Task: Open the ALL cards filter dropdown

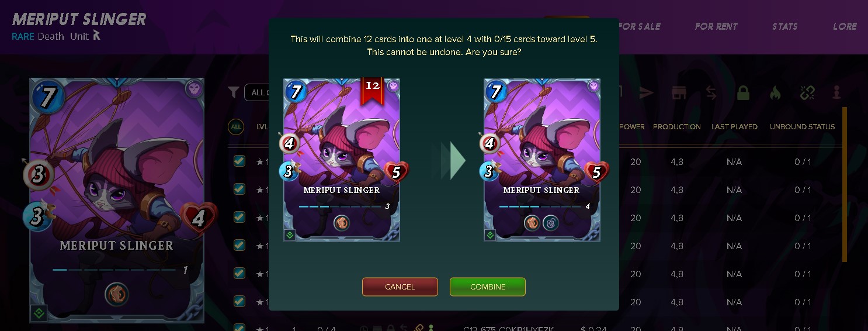Action: tap(256, 92)
